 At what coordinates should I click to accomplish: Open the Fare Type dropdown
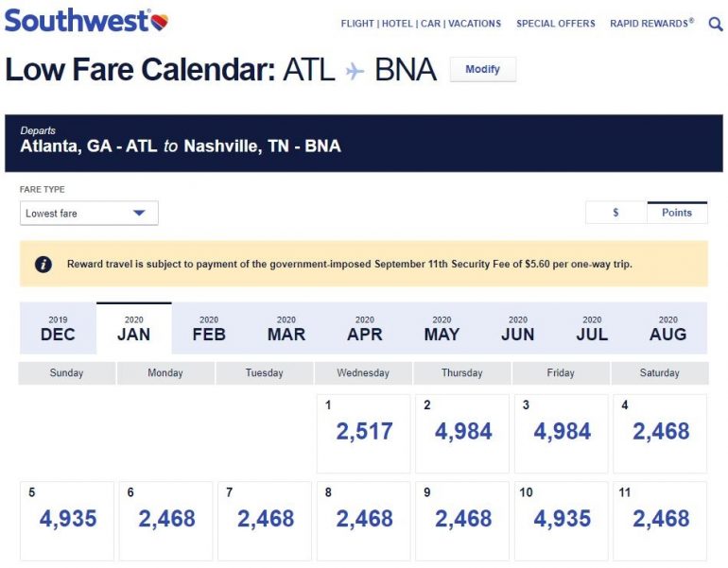89,214
